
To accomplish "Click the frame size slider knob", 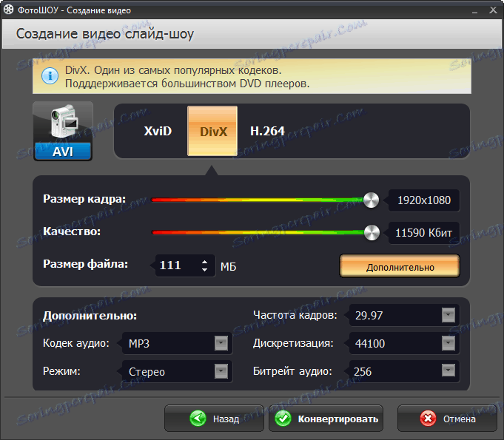I will coord(372,200).
